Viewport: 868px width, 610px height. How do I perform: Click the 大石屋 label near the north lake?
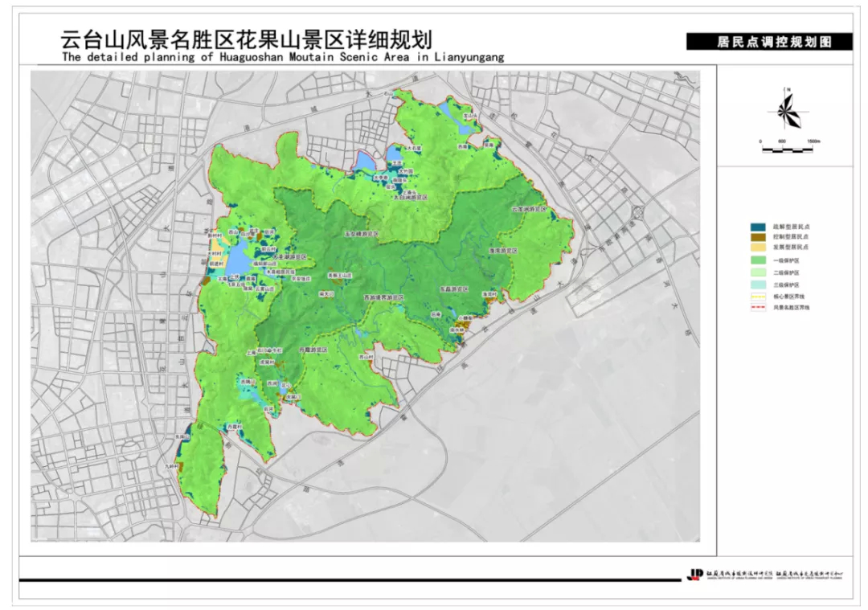[414, 149]
